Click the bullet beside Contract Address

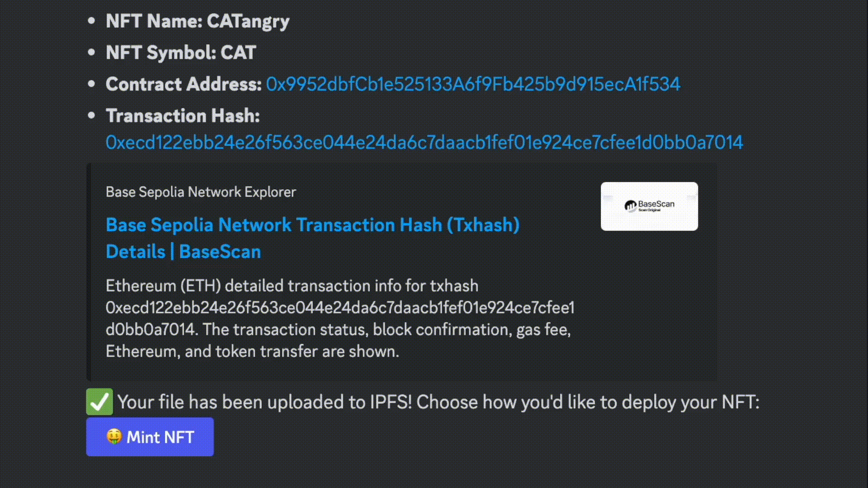[x=91, y=84]
